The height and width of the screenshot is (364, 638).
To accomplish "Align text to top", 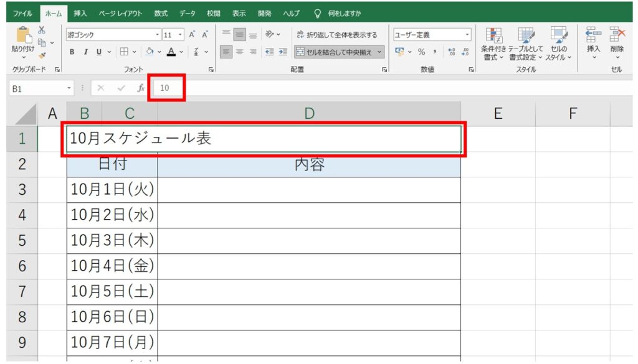I will [226, 34].
